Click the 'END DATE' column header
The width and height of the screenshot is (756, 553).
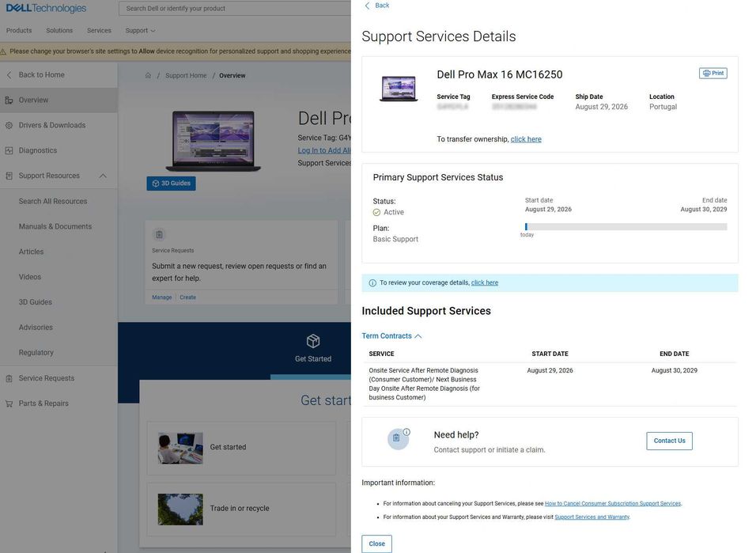[674, 354]
